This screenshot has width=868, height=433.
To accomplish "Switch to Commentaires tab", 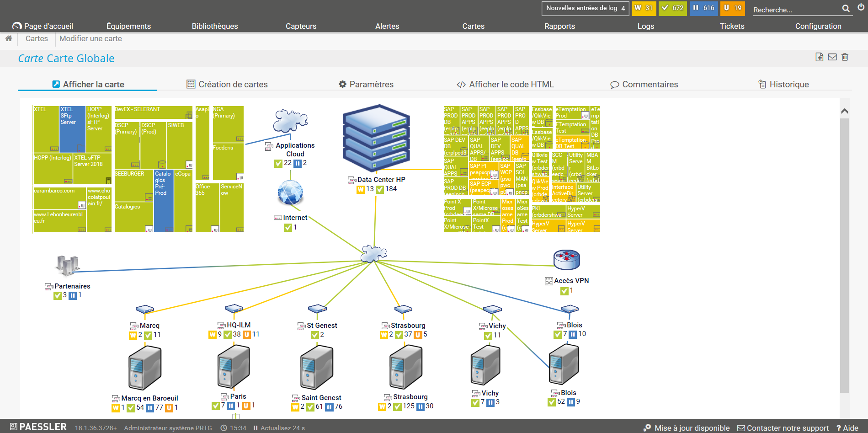I will pos(644,84).
